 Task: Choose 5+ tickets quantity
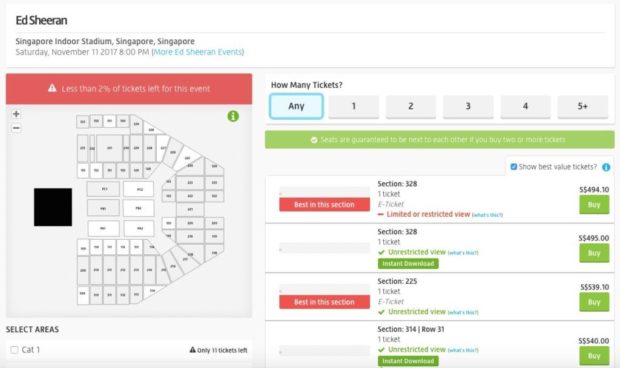pos(582,106)
